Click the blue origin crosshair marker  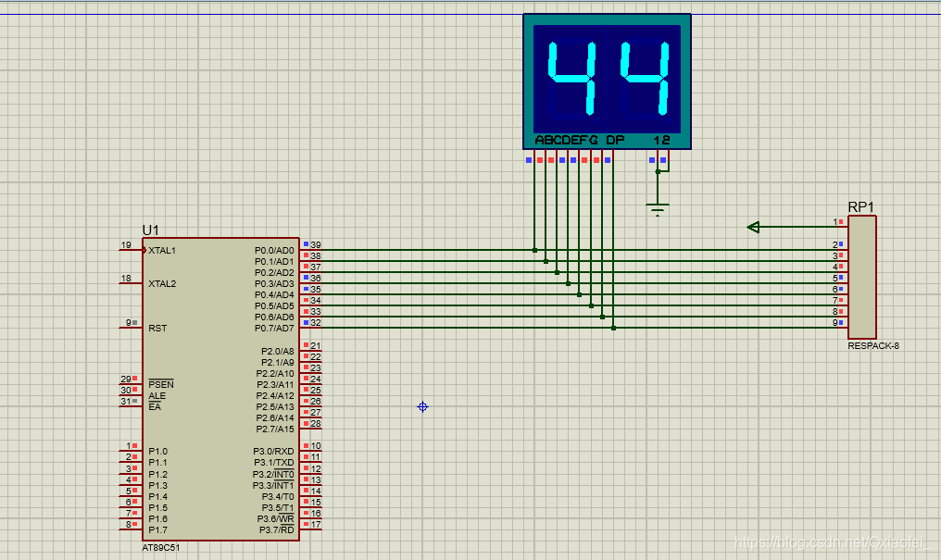[422, 406]
